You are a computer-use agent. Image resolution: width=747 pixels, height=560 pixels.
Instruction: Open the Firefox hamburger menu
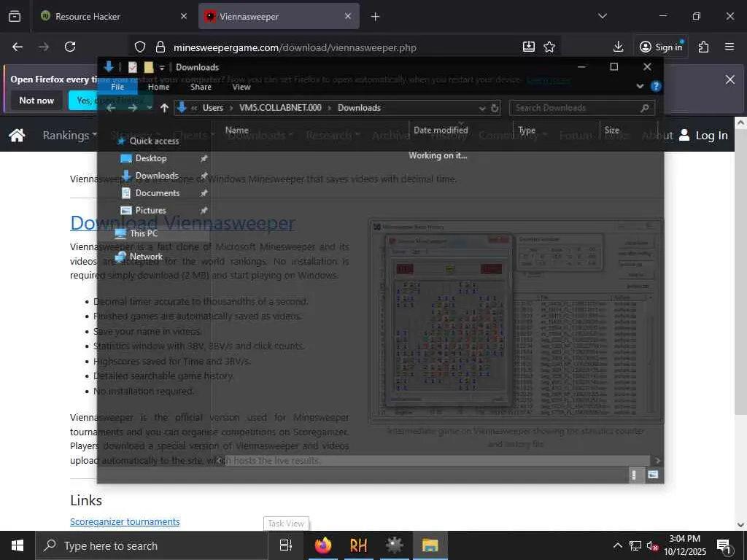point(729,47)
